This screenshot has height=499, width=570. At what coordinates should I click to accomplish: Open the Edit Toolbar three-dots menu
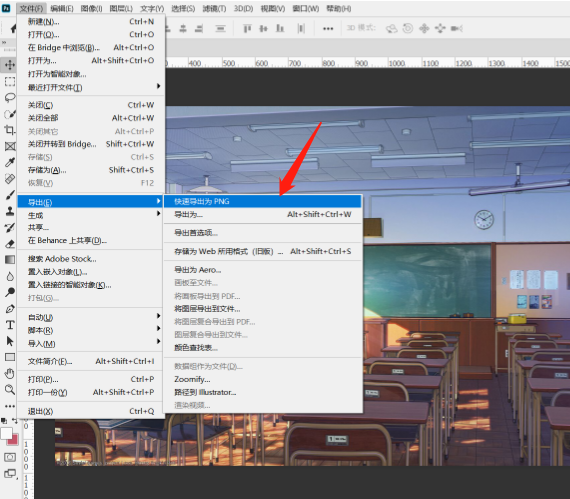click(x=9, y=406)
